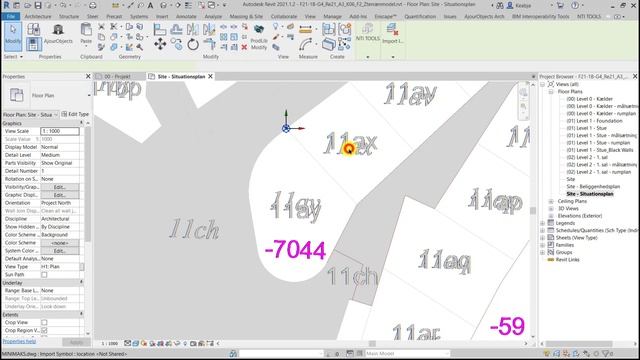Expand the Sheets (View Type) node
Viewport: 640px width, 360px height.
[x=542, y=238]
